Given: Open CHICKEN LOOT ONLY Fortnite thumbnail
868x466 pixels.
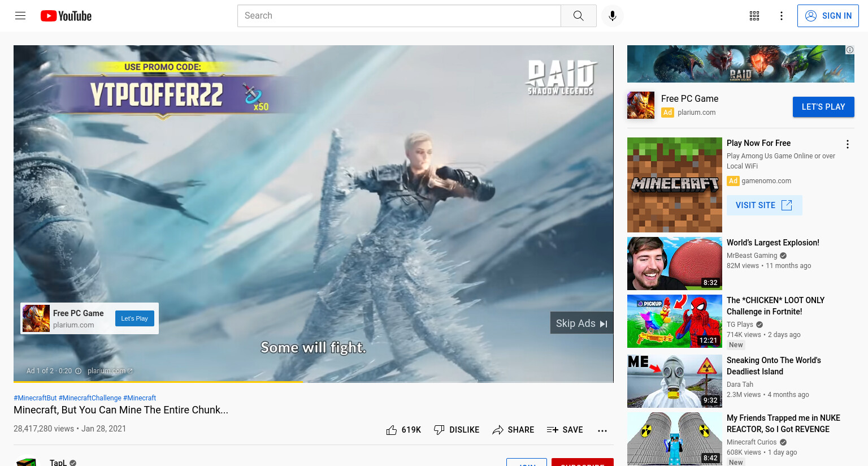Looking at the screenshot, I should click(x=675, y=321).
